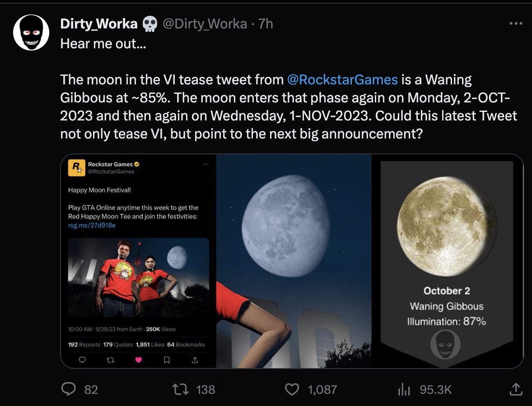The width and height of the screenshot is (532, 406).
Task: Open the Dirty_Worka display name profile
Action: click(99, 23)
